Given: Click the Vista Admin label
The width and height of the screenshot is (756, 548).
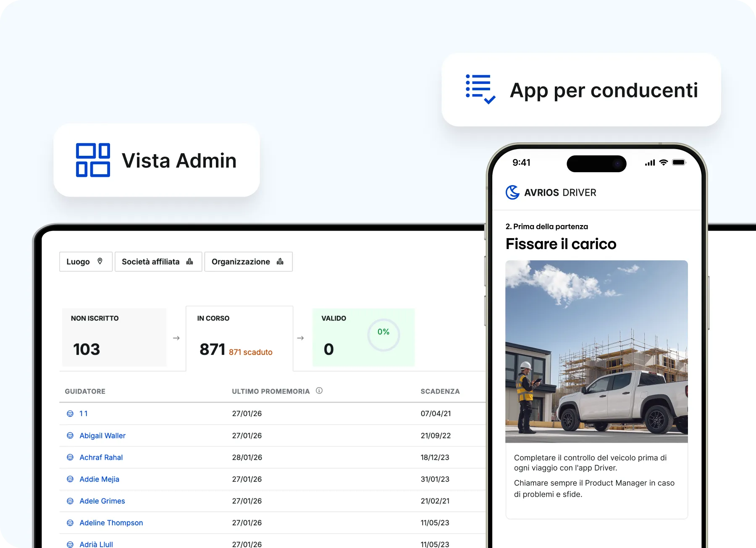Looking at the screenshot, I should point(179,160).
